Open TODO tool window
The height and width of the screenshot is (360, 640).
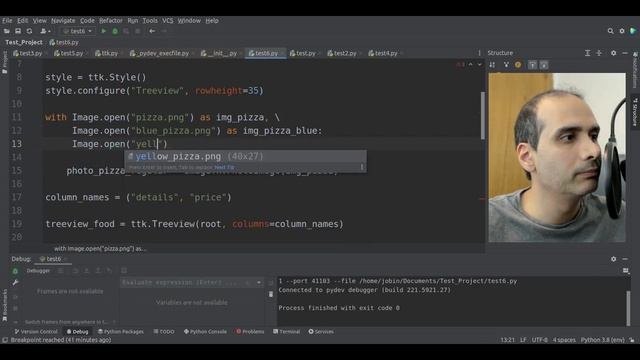click(x=164, y=331)
